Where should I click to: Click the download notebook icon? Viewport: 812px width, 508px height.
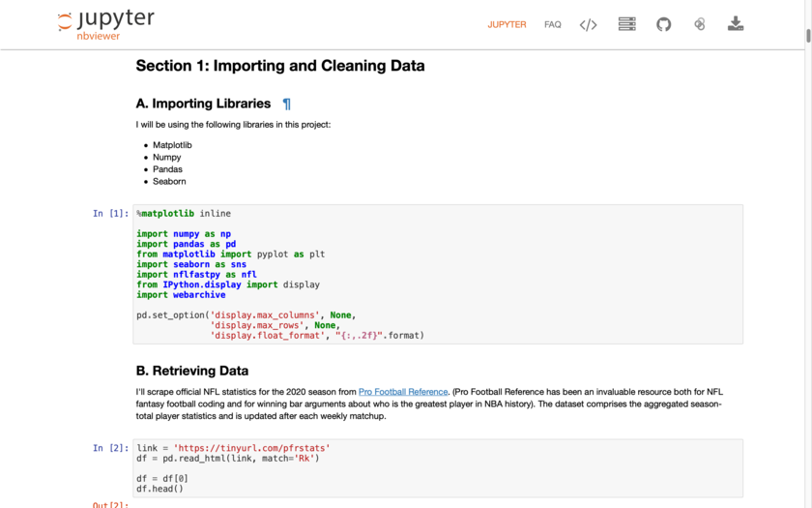pyautogui.click(x=736, y=24)
